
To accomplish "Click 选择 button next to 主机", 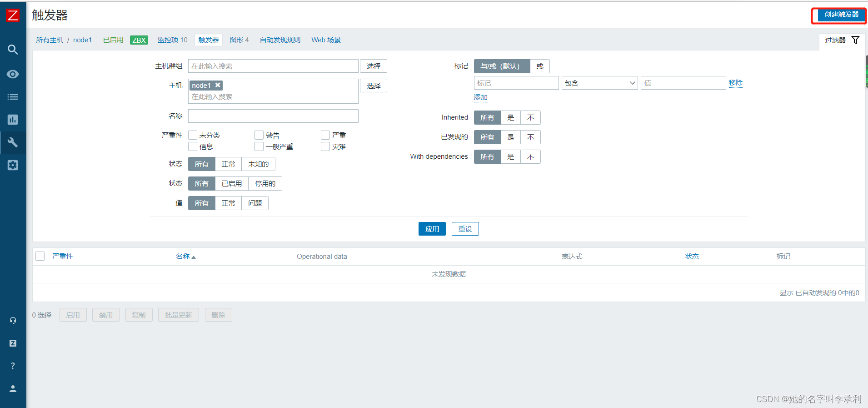I will [374, 86].
